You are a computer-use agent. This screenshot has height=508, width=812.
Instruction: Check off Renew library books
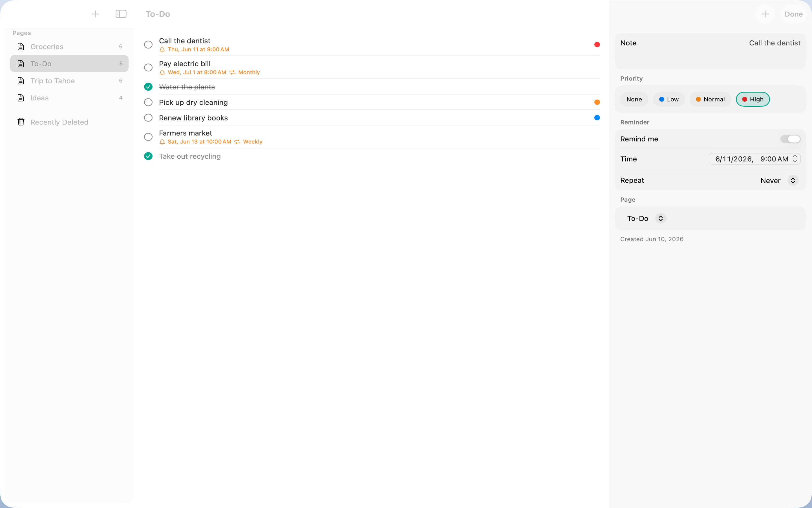click(x=148, y=118)
